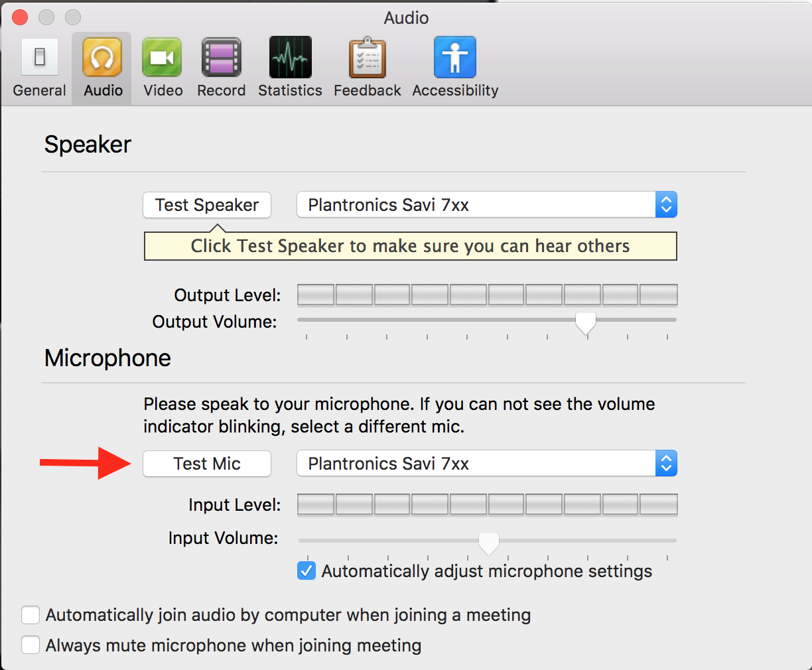Image resolution: width=812 pixels, height=670 pixels.
Task: Open the General settings icon
Action: (40, 58)
